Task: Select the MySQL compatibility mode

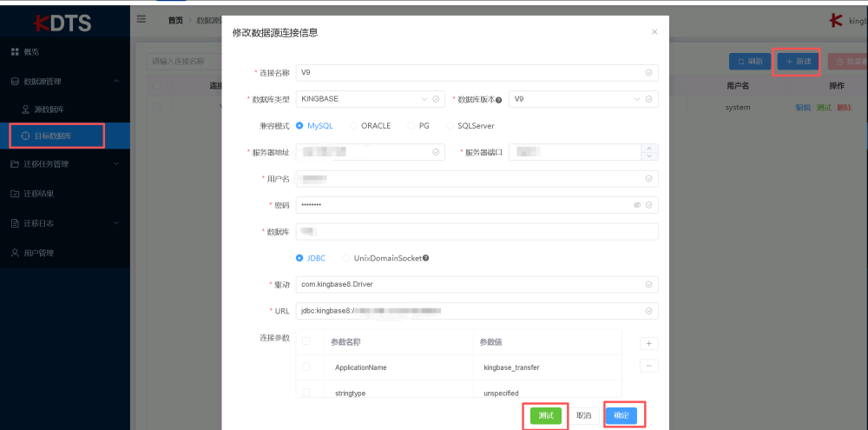Action: (x=314, y=126)
